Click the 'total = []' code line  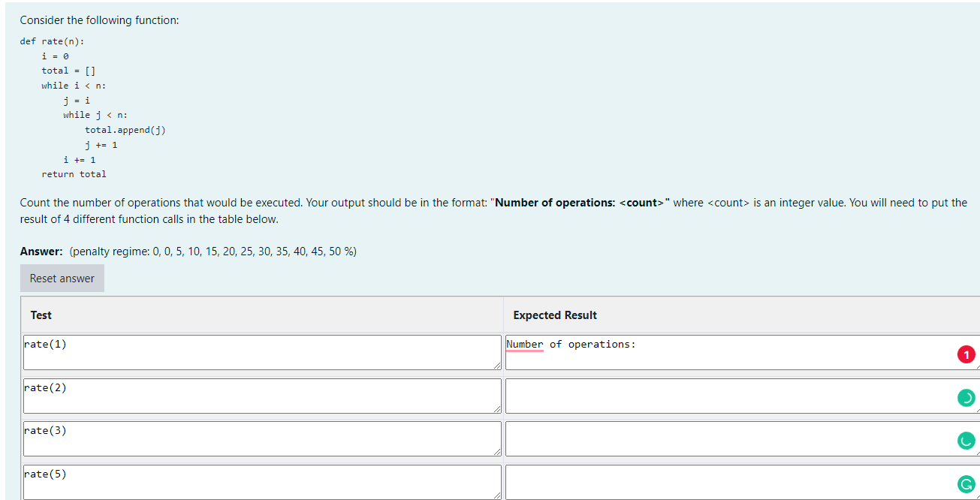point(68,71)
